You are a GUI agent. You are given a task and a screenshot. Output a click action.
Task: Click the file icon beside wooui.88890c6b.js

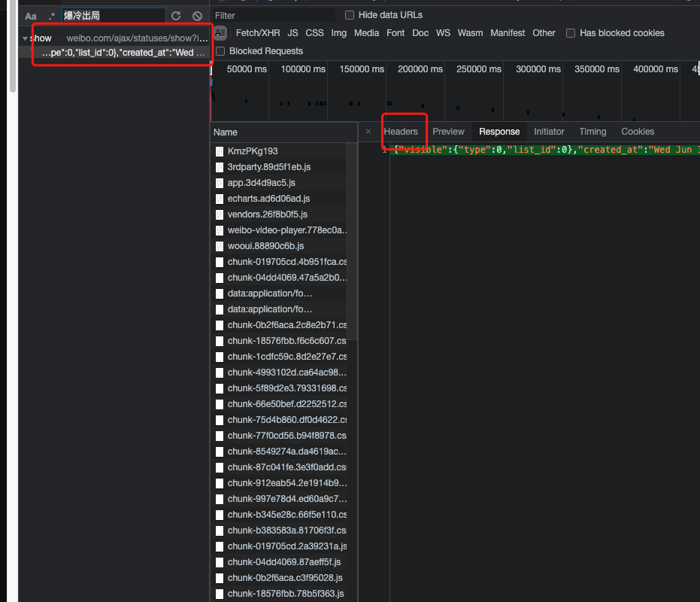coord(220,246)
